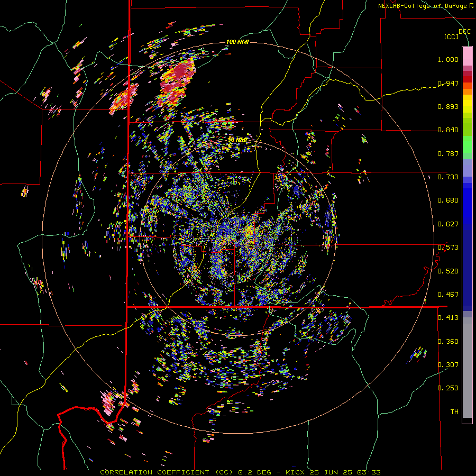Click the [CC] unit label
Viewport: 476px width, 476px height.
(452, 36)
